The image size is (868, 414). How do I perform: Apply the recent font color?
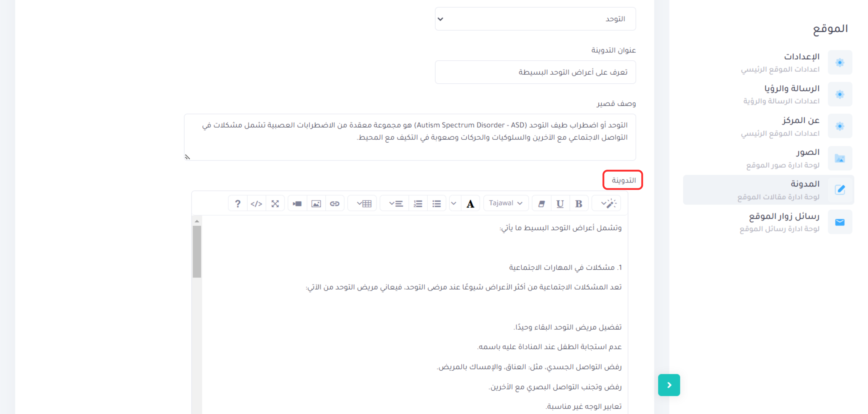pyautogui.click(x=470, y=203)
